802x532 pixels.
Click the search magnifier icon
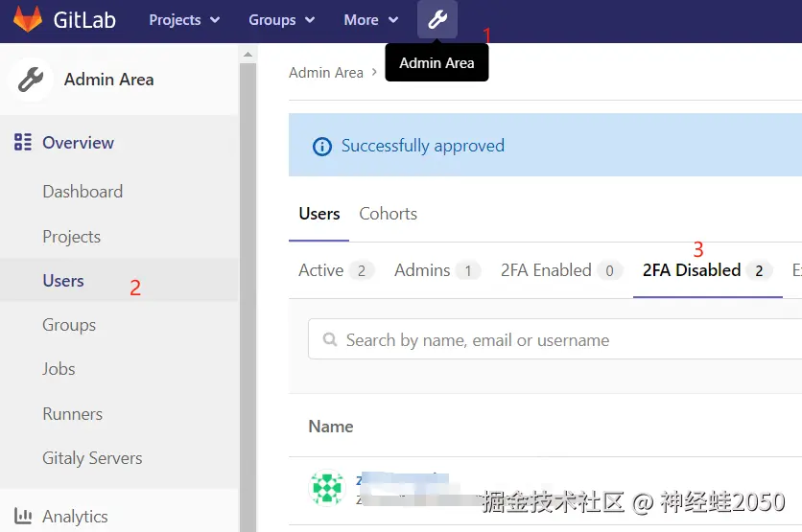point(330,339)
